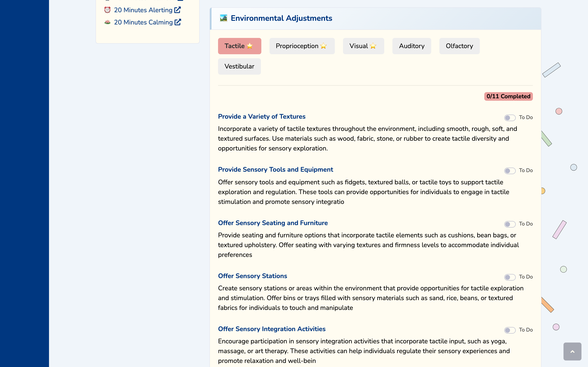Open the 20 Minutes Calming external link icon

point(177,22)
